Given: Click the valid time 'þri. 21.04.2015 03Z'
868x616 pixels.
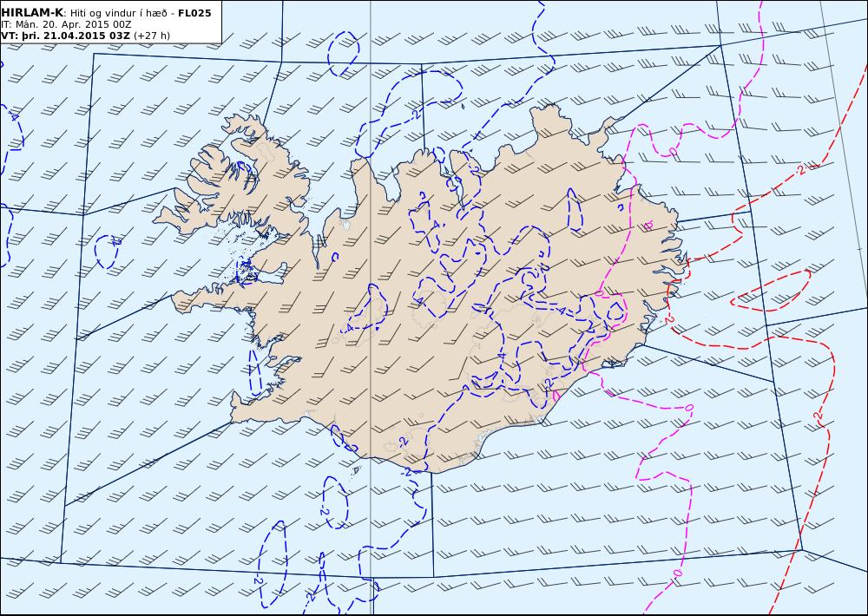Looking at the screenshot, I should click(76, 36).
